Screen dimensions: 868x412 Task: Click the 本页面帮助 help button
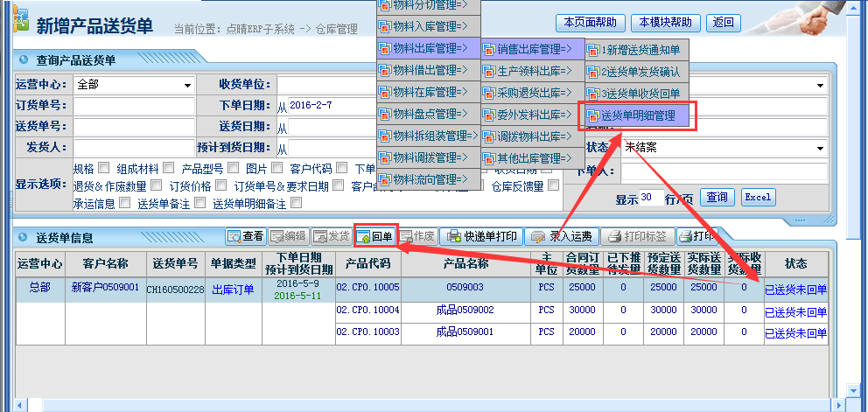590,22
